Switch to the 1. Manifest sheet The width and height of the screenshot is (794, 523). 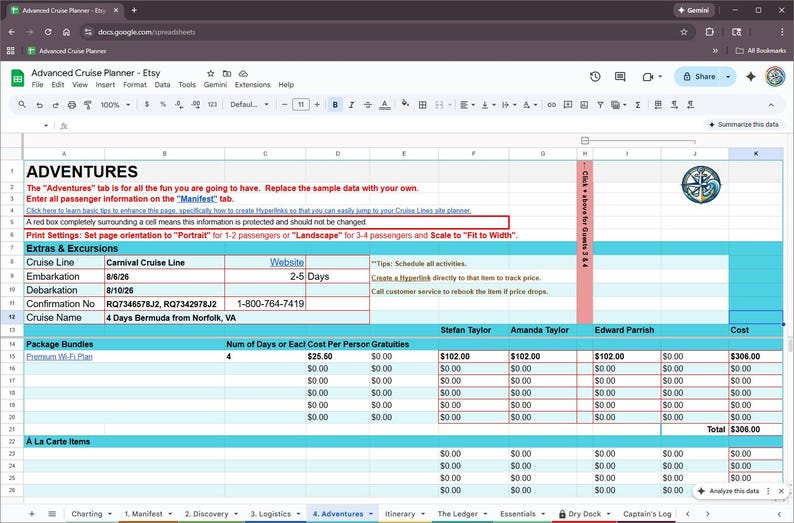144,513
